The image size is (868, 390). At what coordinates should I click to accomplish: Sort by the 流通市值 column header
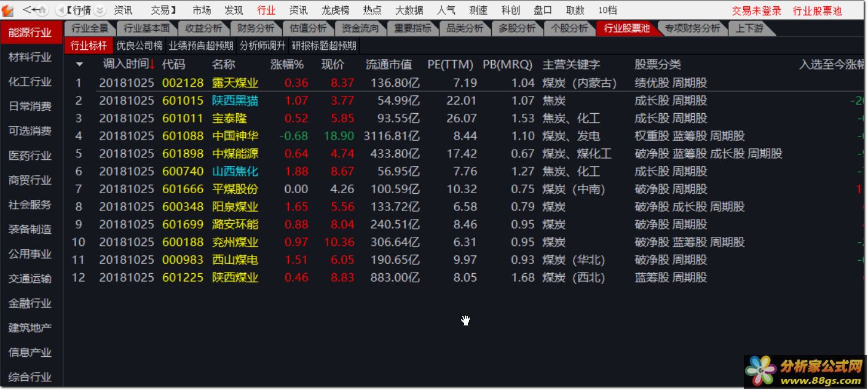click(389, 64)
